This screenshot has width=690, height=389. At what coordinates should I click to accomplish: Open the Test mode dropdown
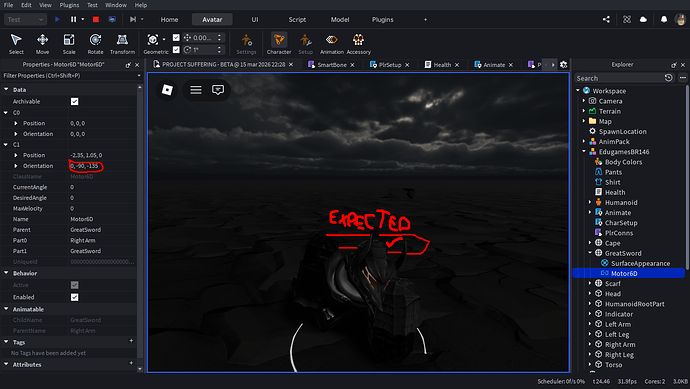point(26,19)
